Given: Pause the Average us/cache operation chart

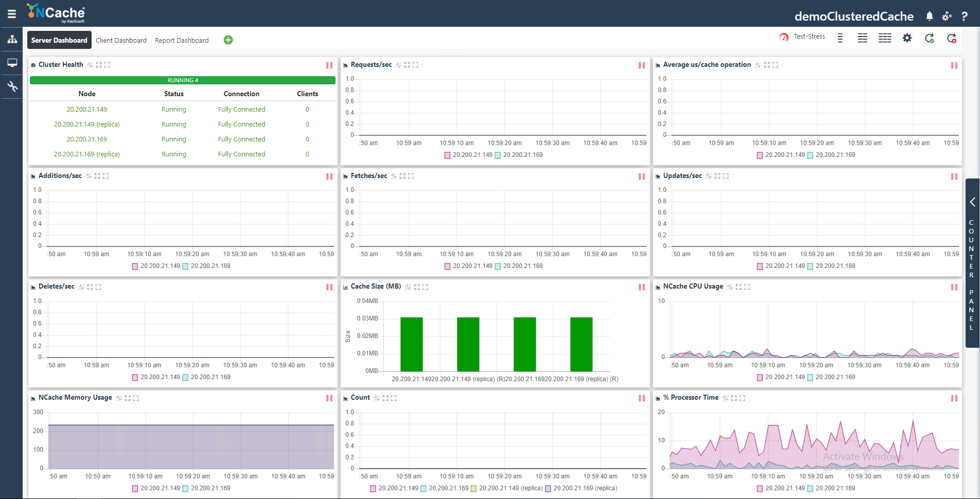Looking at the screenshot, I should [954, 65].
